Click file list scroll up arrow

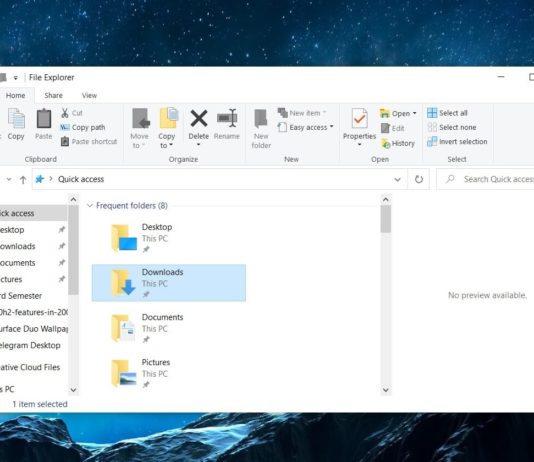pos(386,200)
